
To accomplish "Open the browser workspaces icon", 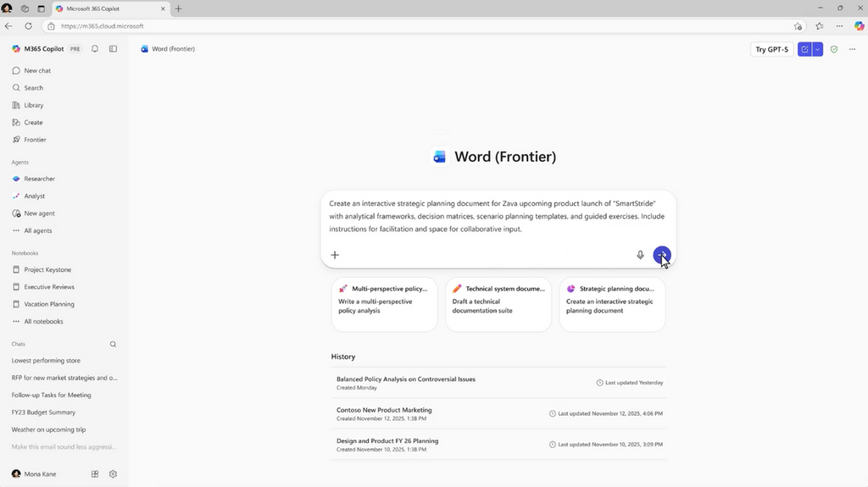I will 25,8.
